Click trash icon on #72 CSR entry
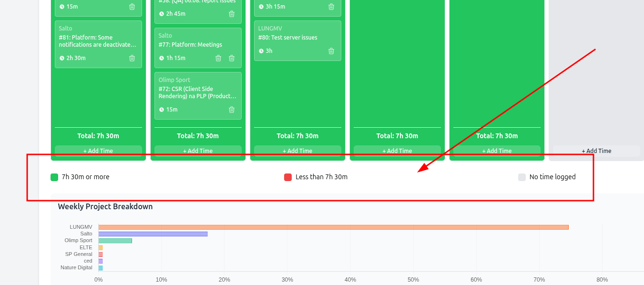This screenshot has width=644, height=285. tap(232, 110)
